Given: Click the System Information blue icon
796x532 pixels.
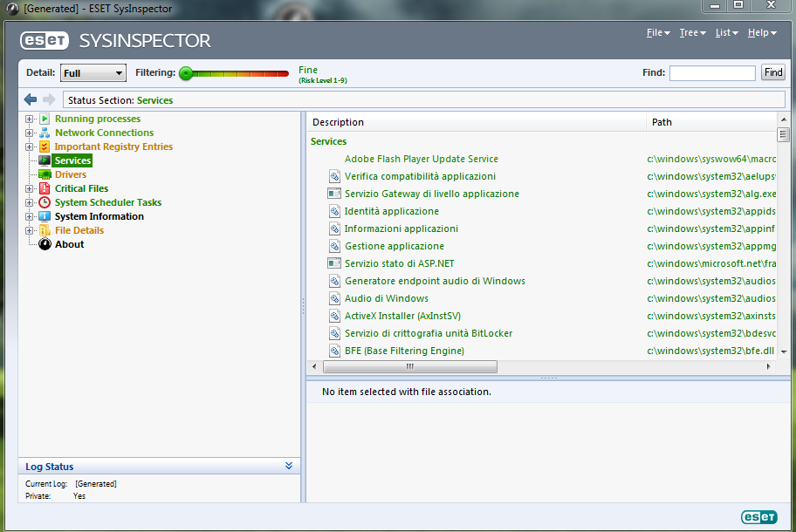Looking at the screenshot, I should point(45,216).
